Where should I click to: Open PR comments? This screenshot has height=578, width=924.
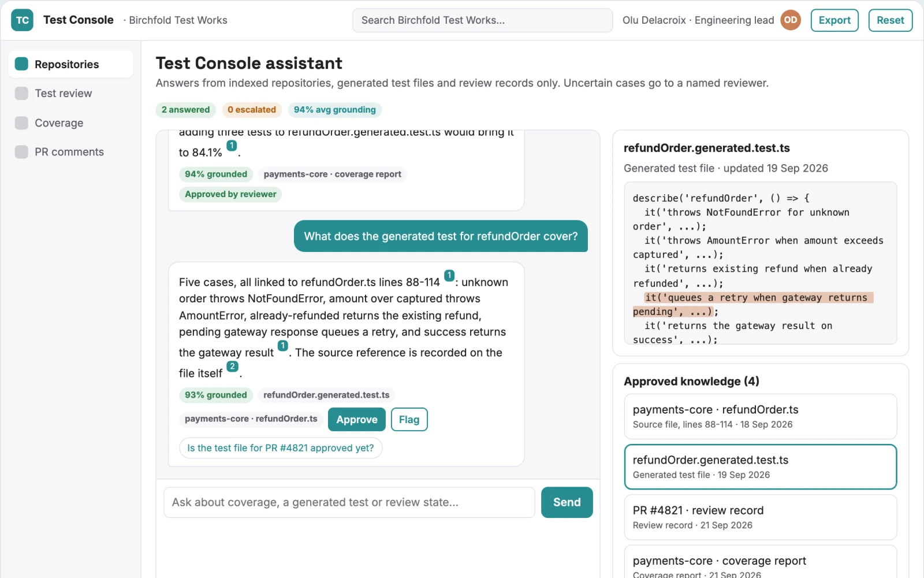point(70,151)
